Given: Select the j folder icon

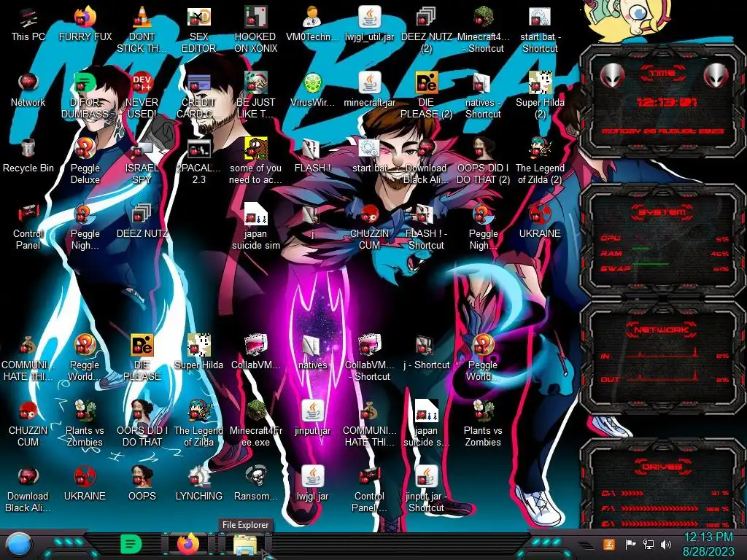Looking at the screenshot, I should 312,222.
